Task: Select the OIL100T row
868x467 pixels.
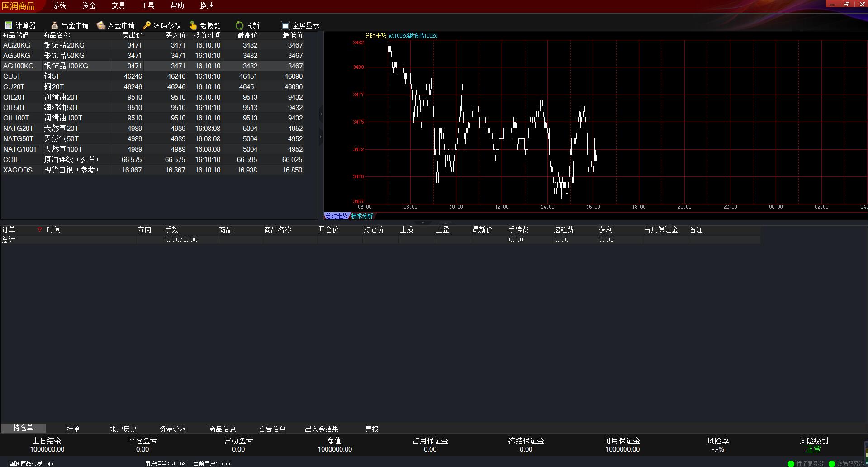Action: (152, 118)
